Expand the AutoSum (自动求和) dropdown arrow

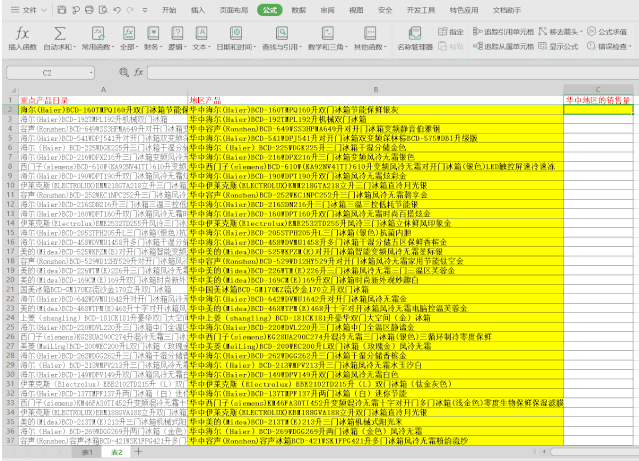pyautogui.click(x=75, y=47)
